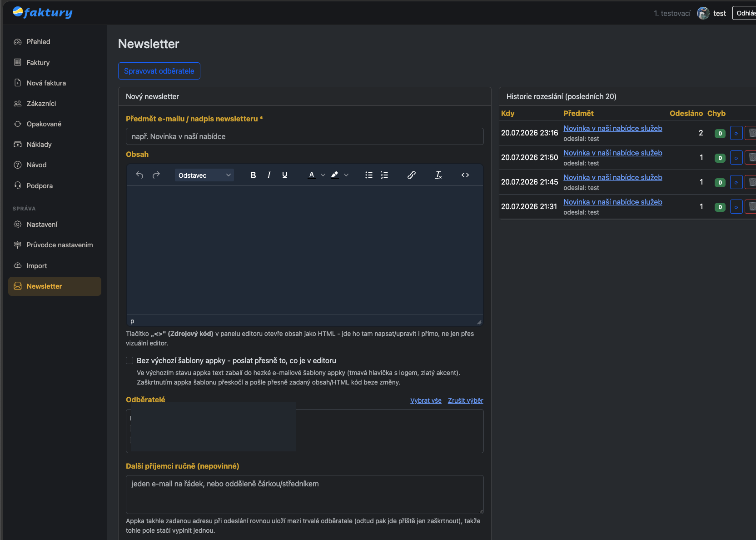This screenshot has width=756, height=540.
Task: Open the Odstavec paragraph style dropdown
Action: tap(204, 175)
